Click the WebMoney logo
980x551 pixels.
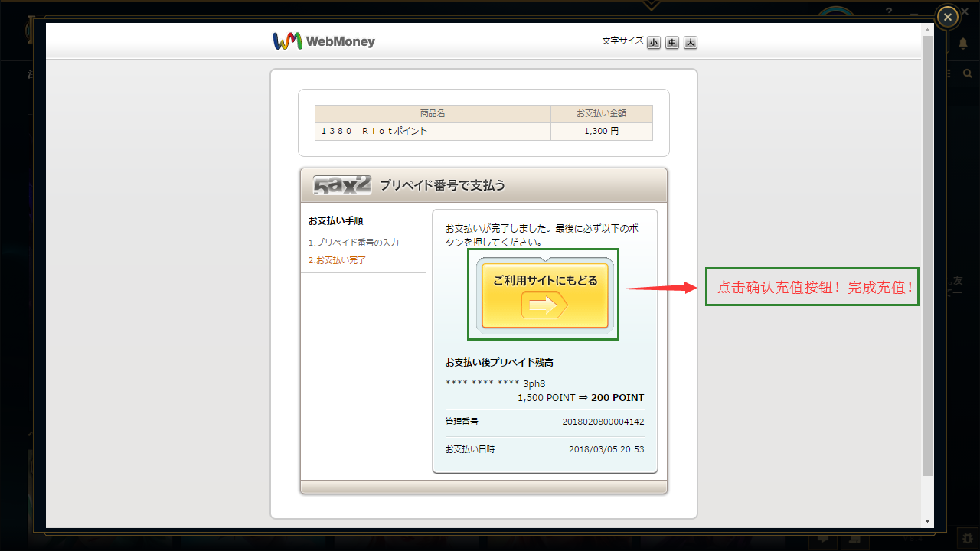click(324, 41)
